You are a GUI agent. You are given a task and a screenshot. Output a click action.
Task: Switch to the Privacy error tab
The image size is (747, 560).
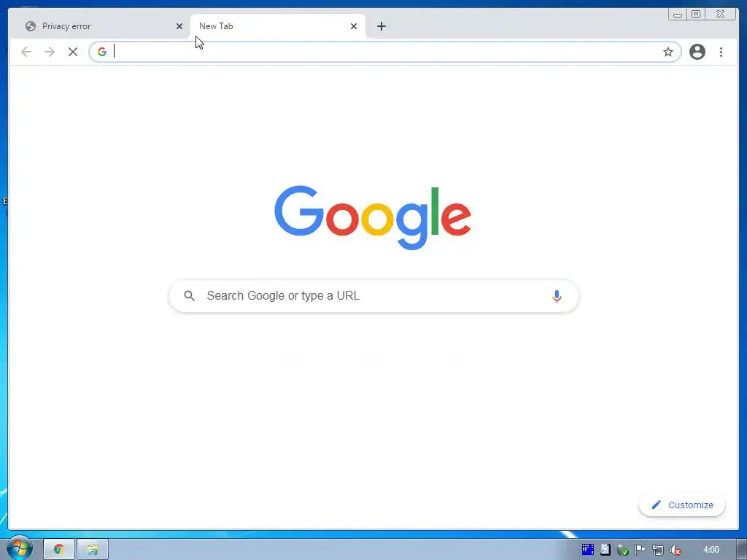tap(102, 26)
